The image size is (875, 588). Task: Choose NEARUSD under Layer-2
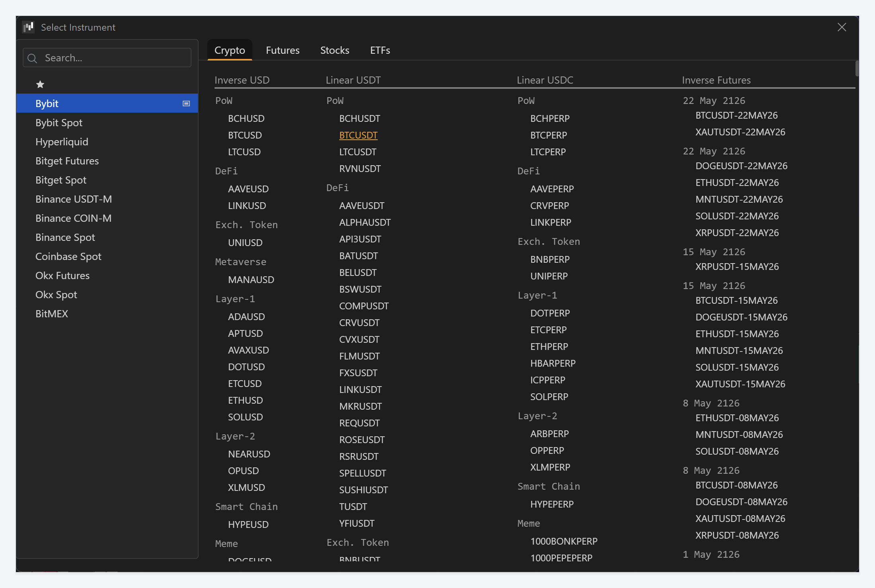coord(249,454)
